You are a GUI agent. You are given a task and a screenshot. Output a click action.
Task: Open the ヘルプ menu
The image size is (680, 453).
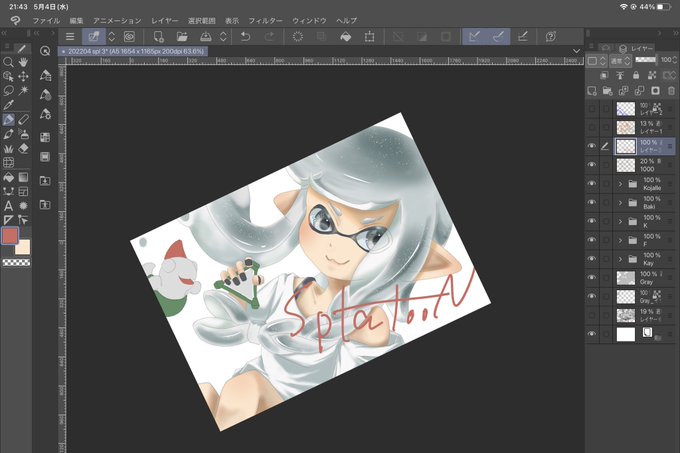pos(347,20)
